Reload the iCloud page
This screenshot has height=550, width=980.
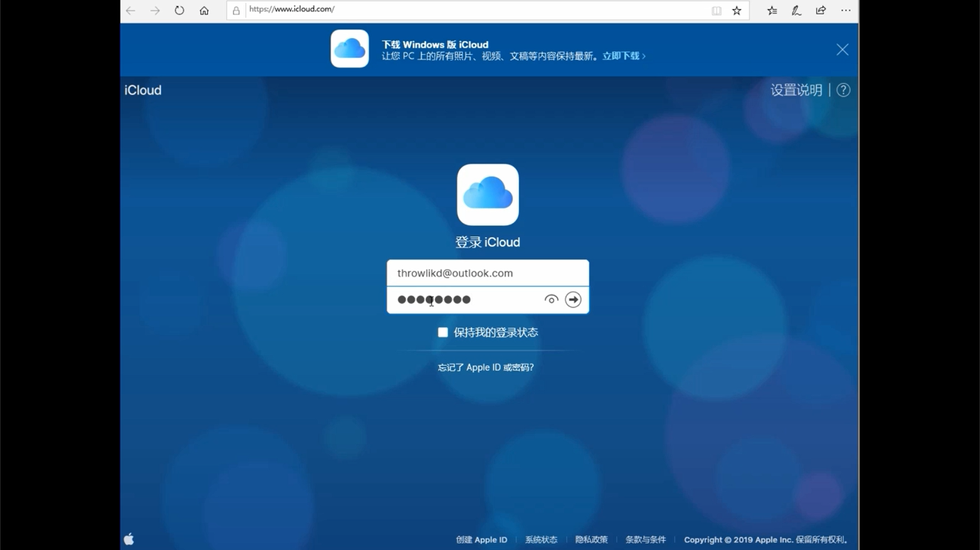click(180, 10)
